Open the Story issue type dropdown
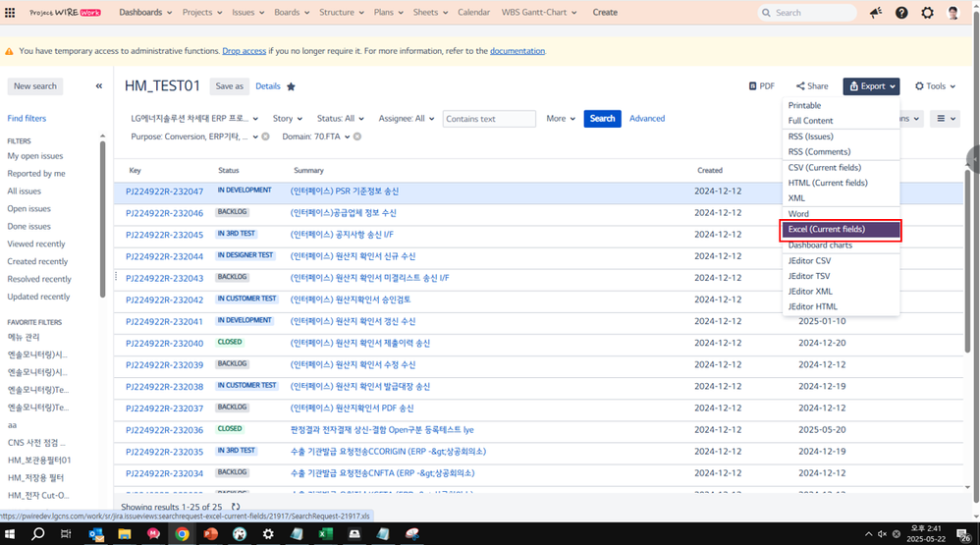Viewport: 980px width, 545px height. coord(287,118)
